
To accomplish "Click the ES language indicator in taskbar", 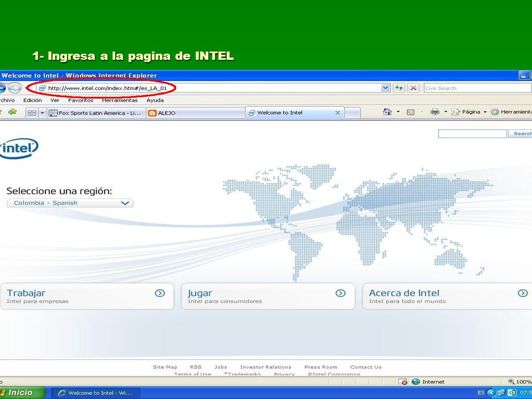I will click(x=481, y=393).
